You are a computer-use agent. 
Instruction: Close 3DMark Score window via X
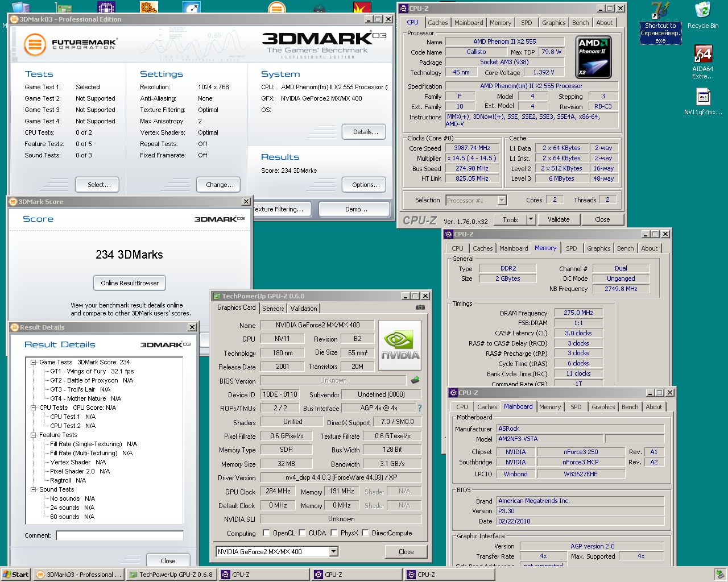pos(246,202)
